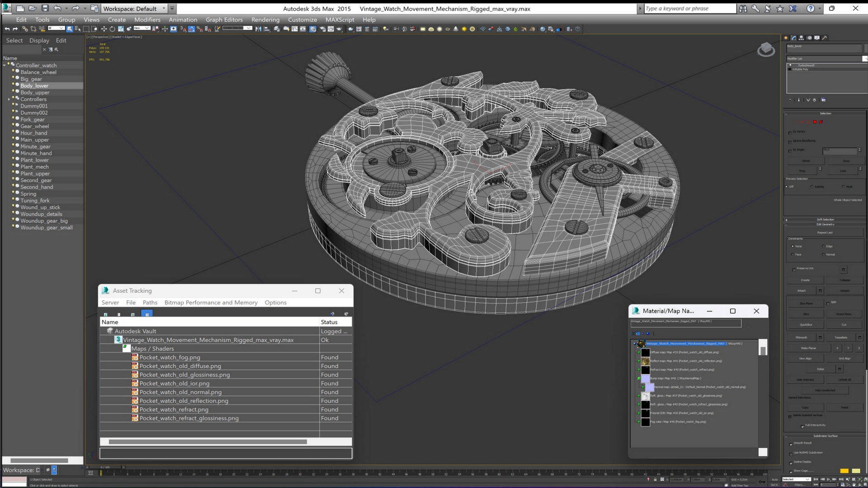Screen dimensions: 868x488
Task: Click the binoculars search icon
Action: [x=743, y=8]
